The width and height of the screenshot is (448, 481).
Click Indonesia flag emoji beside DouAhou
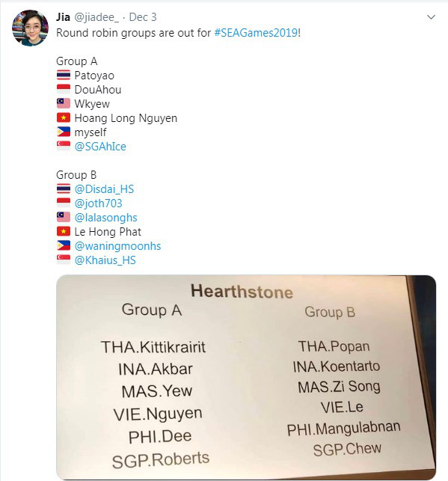point(64,89)
